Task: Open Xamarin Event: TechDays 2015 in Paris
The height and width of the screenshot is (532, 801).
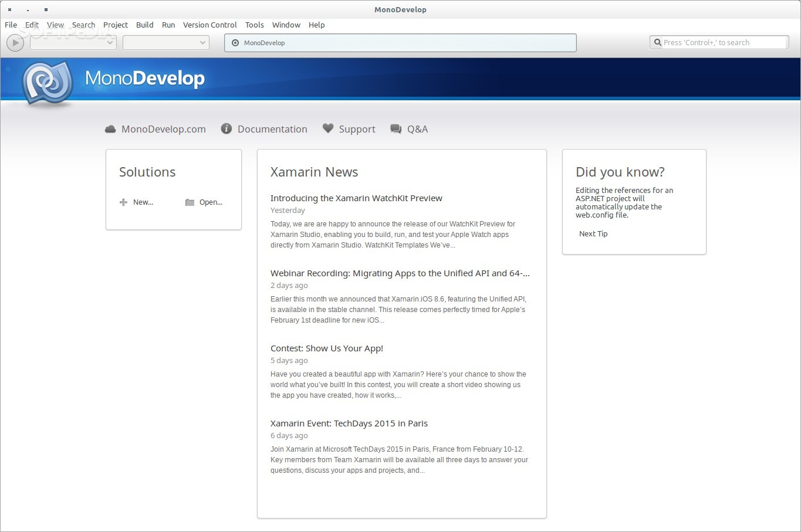Action: [349, 423]
